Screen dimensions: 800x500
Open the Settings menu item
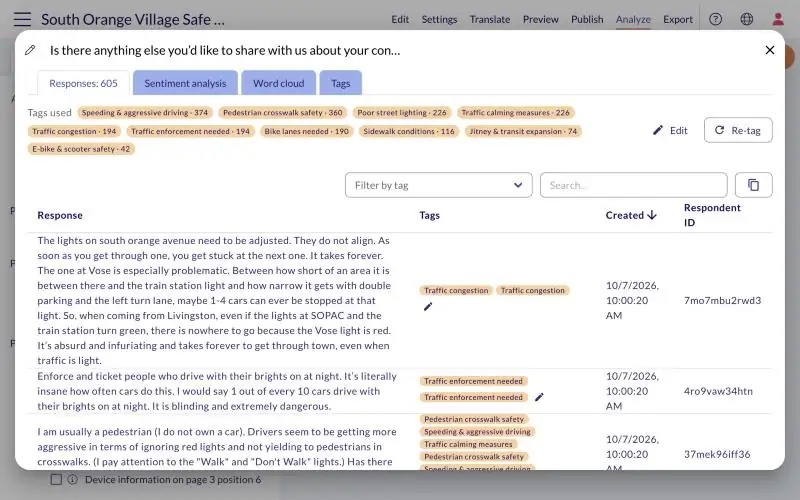[x=439, y=19]
